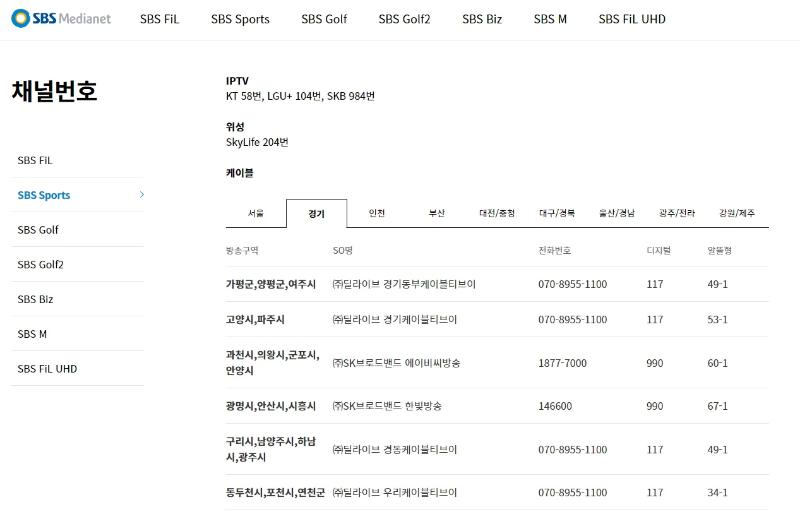The width and height of the screenshot is (800, 511).
Task: Switch to the 경기 region tab
Action: (x=316, y=214)
